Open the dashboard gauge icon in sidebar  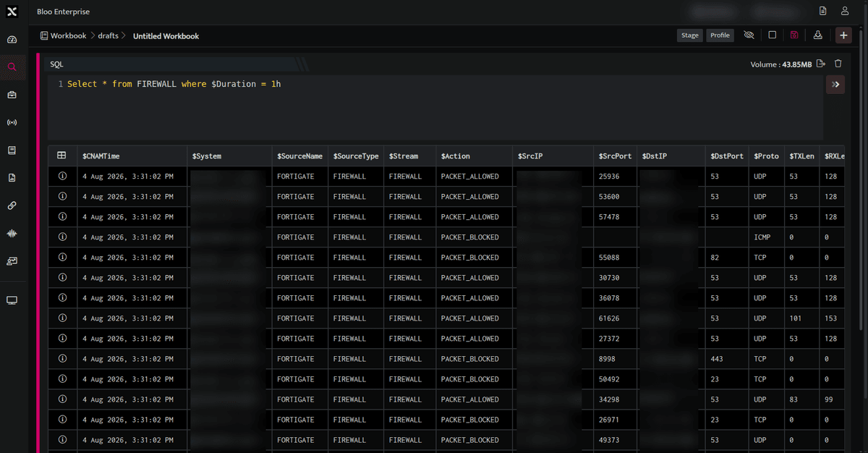(x=12, y=39)
